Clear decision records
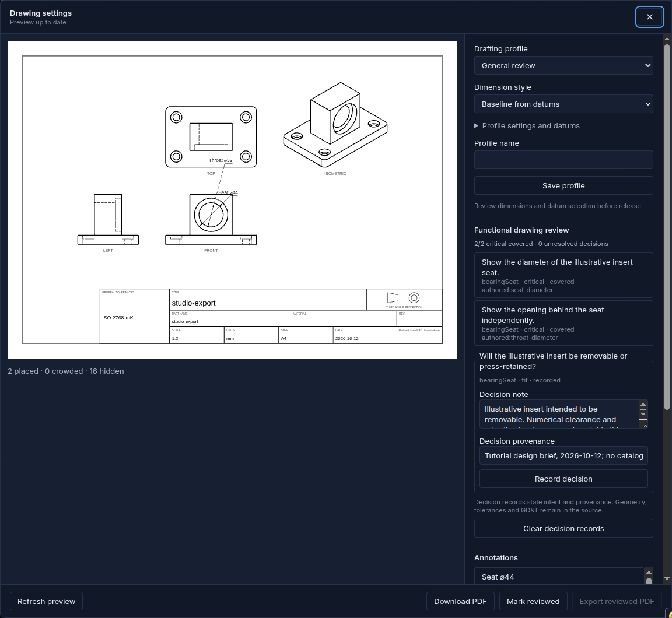 563,528
